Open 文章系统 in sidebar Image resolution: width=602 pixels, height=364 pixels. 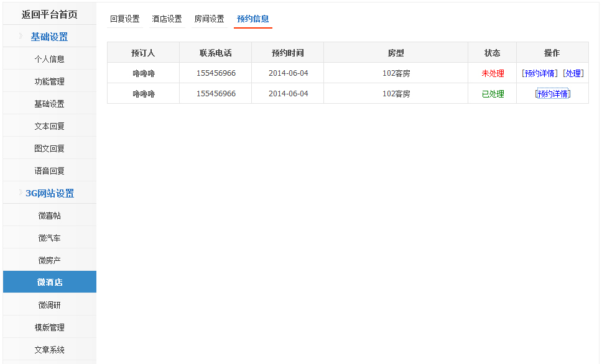tap(50, 350)
